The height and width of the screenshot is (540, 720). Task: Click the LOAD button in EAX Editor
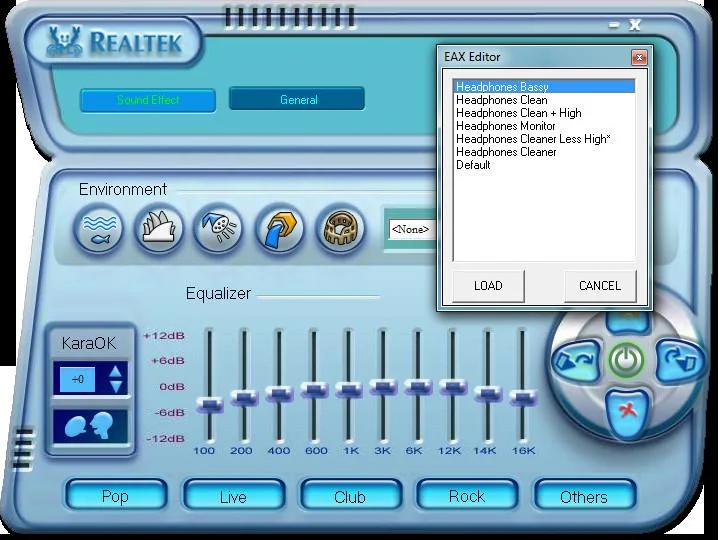(488, 286)
